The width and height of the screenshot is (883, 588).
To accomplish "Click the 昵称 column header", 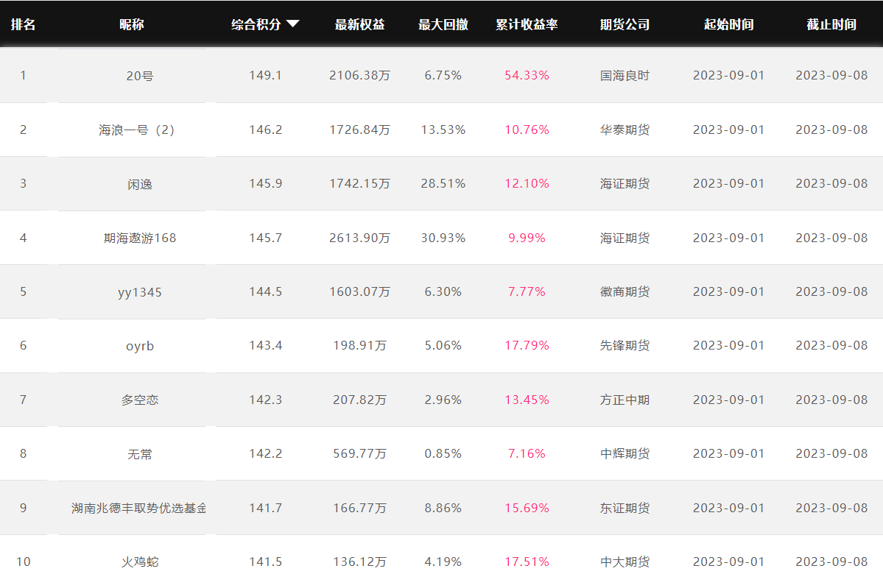I will pos(132,24).
